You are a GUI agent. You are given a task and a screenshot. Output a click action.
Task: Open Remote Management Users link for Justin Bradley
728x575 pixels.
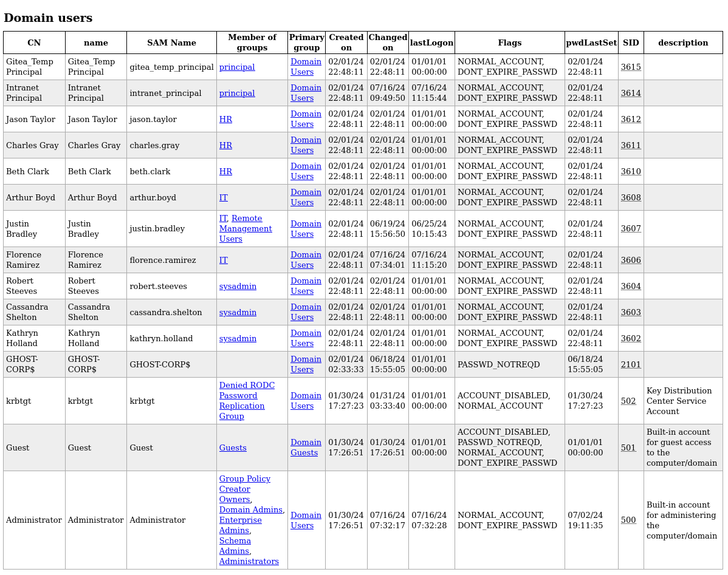click(x=246, y=228)
